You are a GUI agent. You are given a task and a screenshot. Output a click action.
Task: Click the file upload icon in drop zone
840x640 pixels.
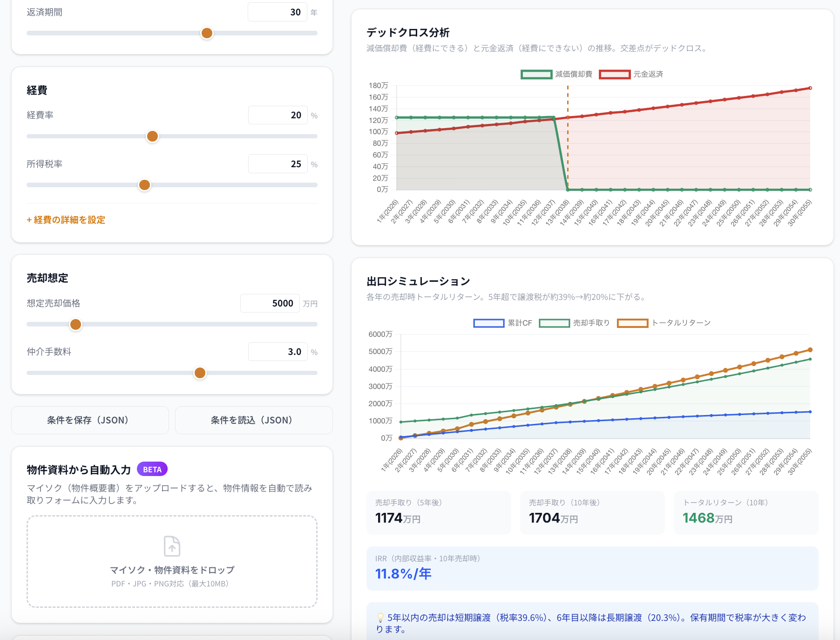[172, 546]
